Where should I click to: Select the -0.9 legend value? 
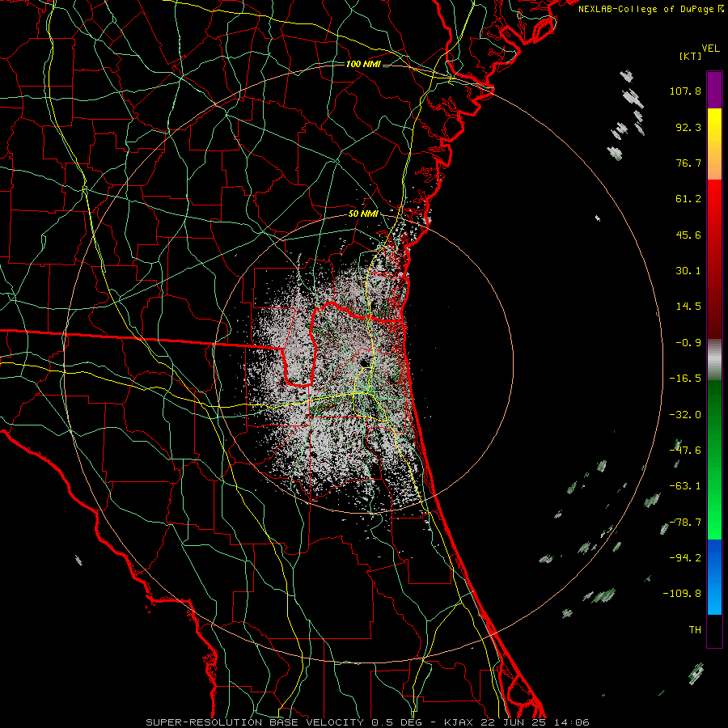pos(688,343)
